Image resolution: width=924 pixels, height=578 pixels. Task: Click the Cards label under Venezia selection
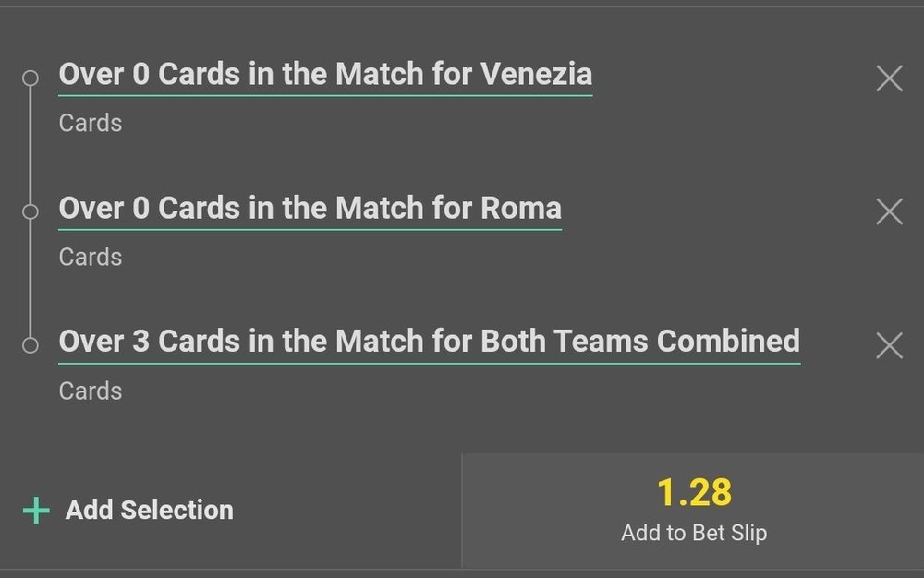[91, 123]
